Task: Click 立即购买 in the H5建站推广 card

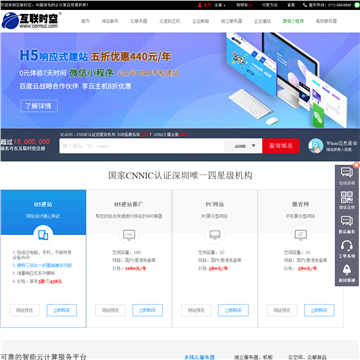Action: tap(148, 310)
